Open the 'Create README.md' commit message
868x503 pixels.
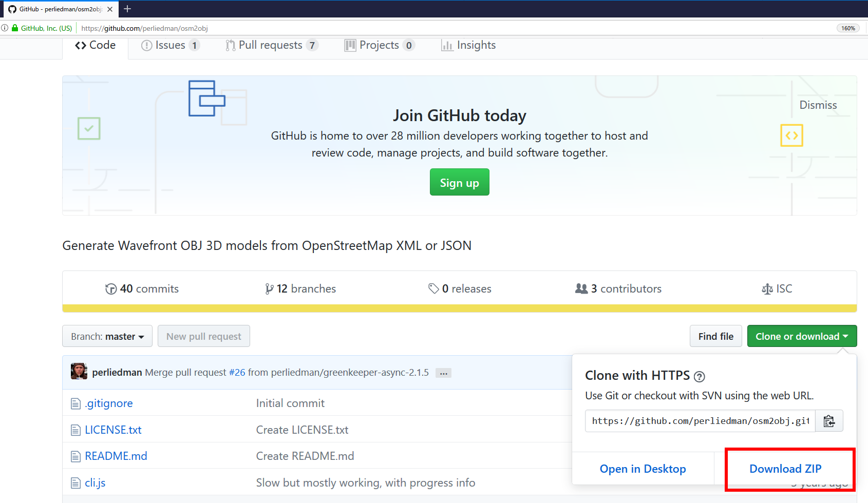pyautogui.click(x=305, y=456)
